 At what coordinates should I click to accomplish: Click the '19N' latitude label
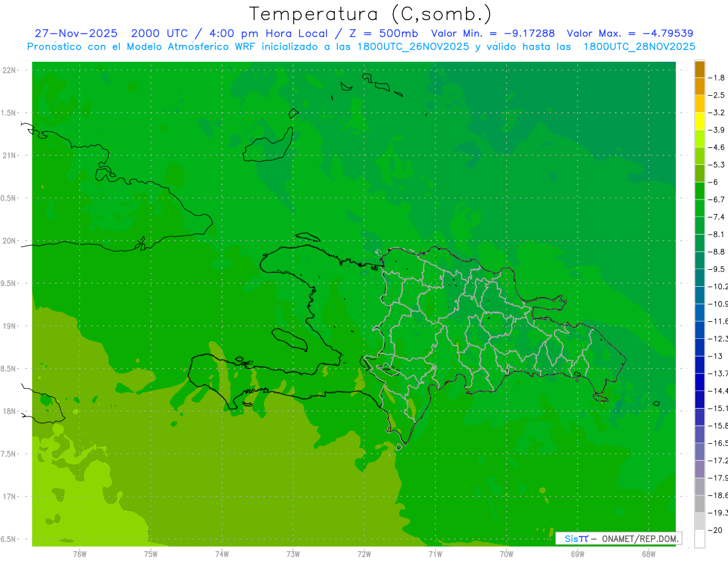9,326
